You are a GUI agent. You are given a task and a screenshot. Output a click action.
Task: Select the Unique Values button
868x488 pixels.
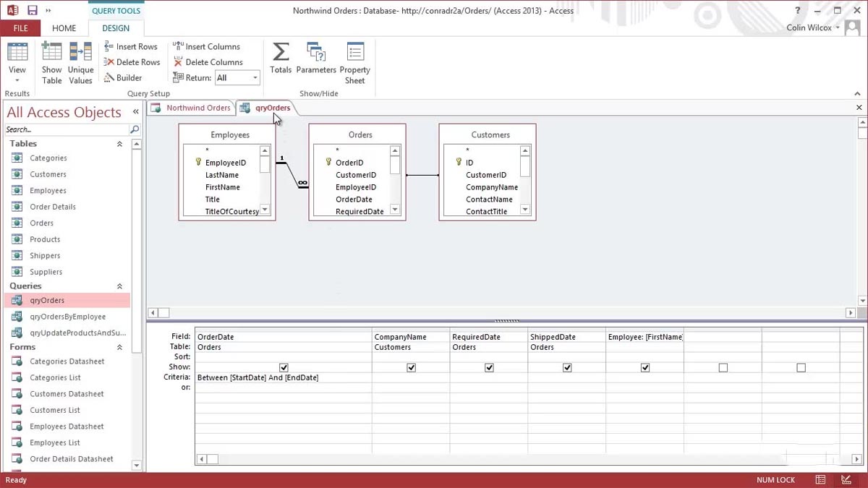point(80,61)
